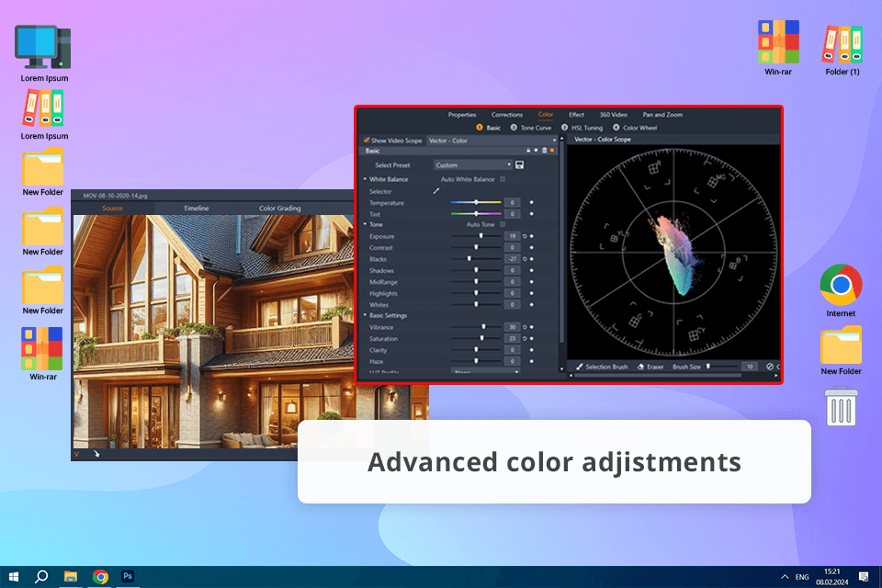This screenshot has height=588, width=882.
Task: Toggle the Show Video Scope checkbox
Action: click(x=367, y=140)
